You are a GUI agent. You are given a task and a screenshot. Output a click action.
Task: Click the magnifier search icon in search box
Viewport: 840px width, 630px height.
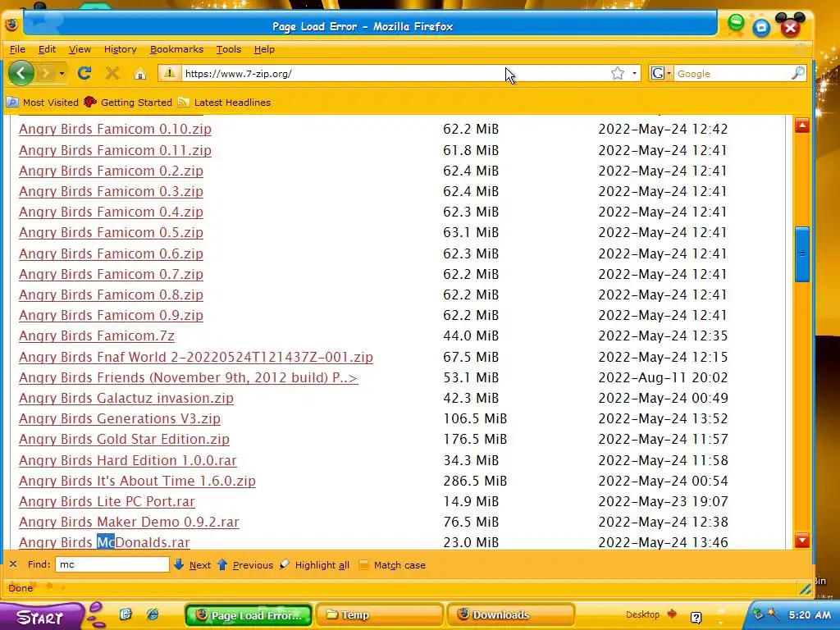798,73
